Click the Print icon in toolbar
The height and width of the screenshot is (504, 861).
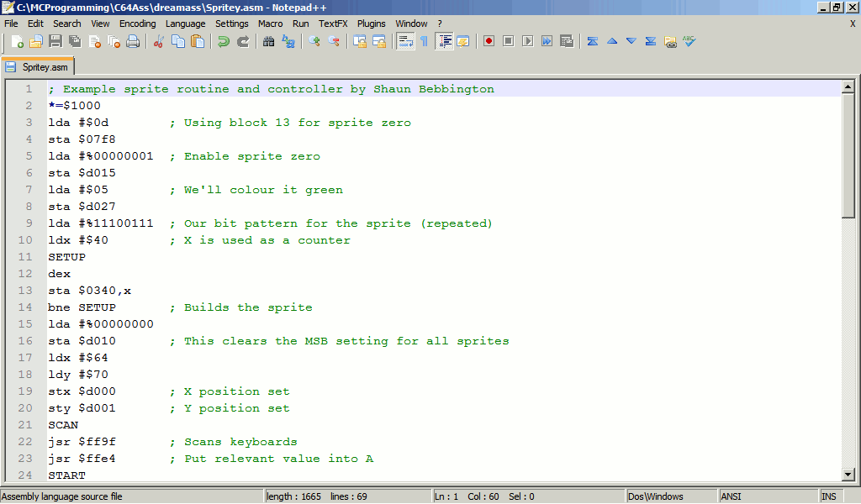[x=133, y=41]
